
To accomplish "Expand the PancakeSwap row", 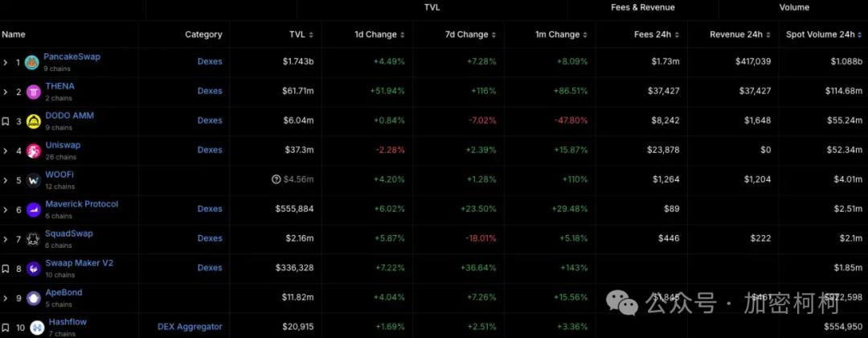I will pyautogui.click(x=6, y=62).
